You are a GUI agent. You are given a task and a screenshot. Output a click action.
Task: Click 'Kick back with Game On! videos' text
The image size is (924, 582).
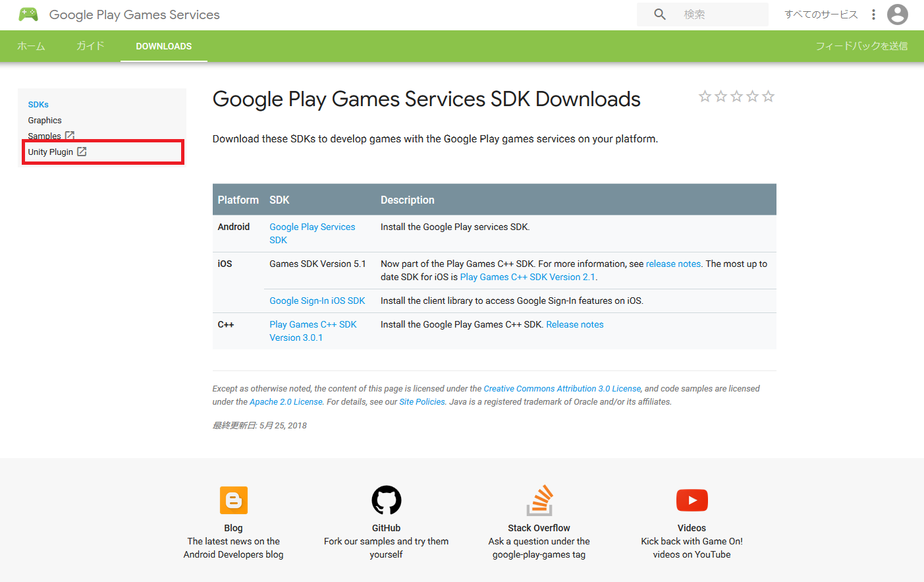692,548
